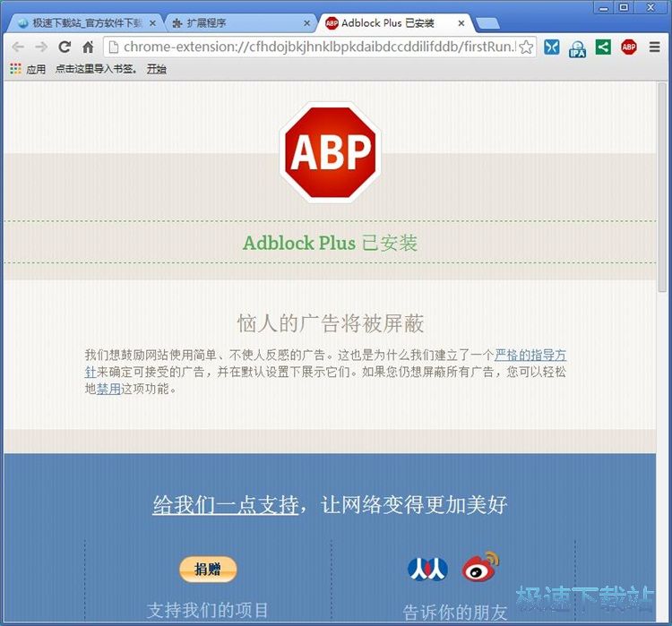Select the Adblock Plus 已安装 tab
Screen dimensions: 672x626
pyautogui.click(x=388, y=23)
